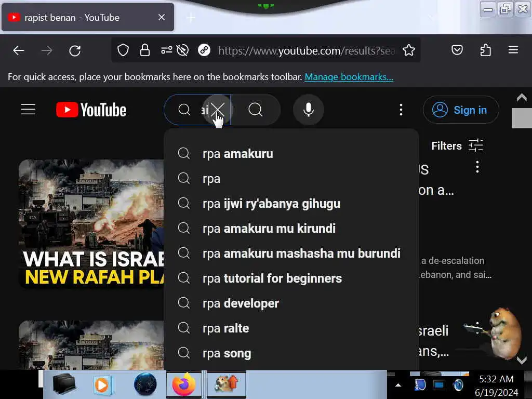The width and height of the screenshot is (532, 399).
Task: Choose suggestion 'rpa song'
Action: (291, 353)
